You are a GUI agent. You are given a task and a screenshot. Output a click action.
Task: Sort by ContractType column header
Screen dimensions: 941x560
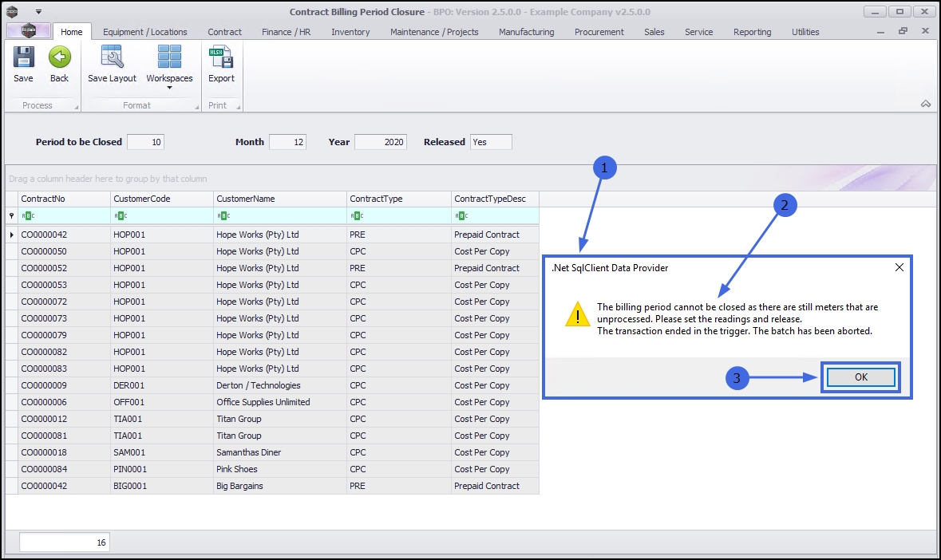398,199
